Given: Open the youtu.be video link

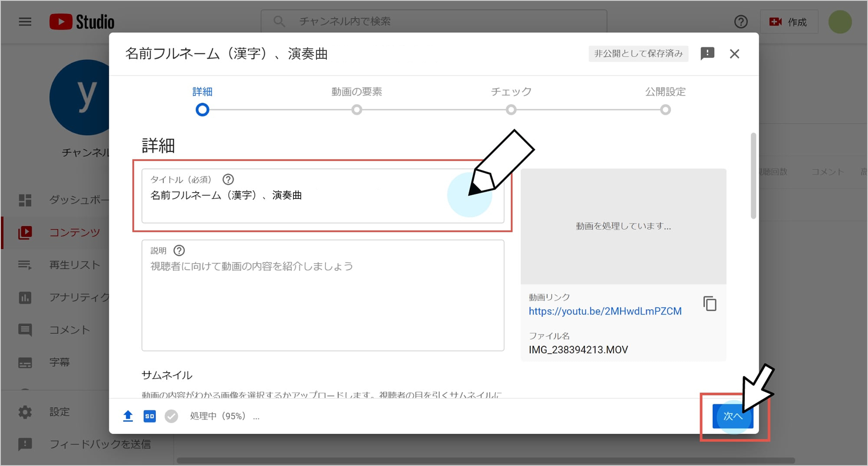Looking at the screenshot, I should click(605, 311).
